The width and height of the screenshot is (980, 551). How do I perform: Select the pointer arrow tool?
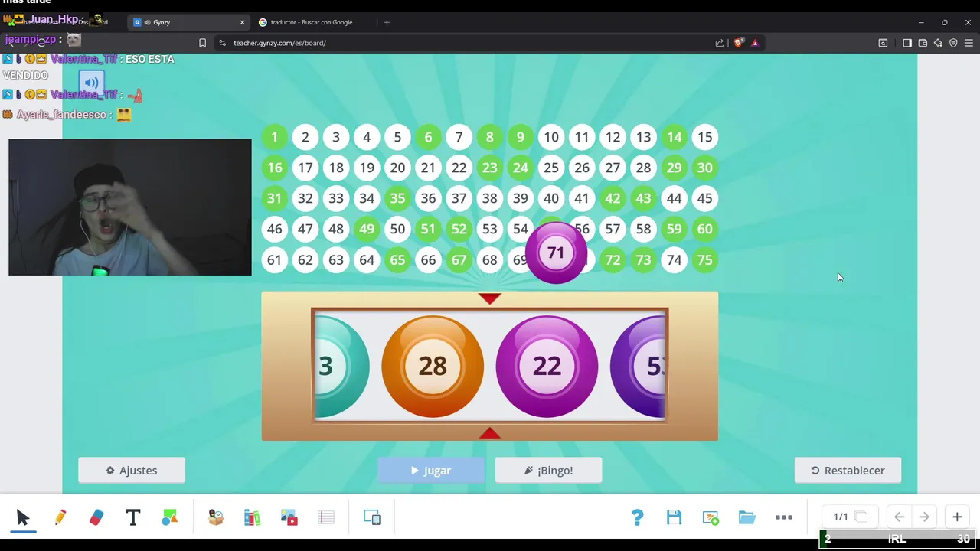pyautogui.click(x=22, y=518)
